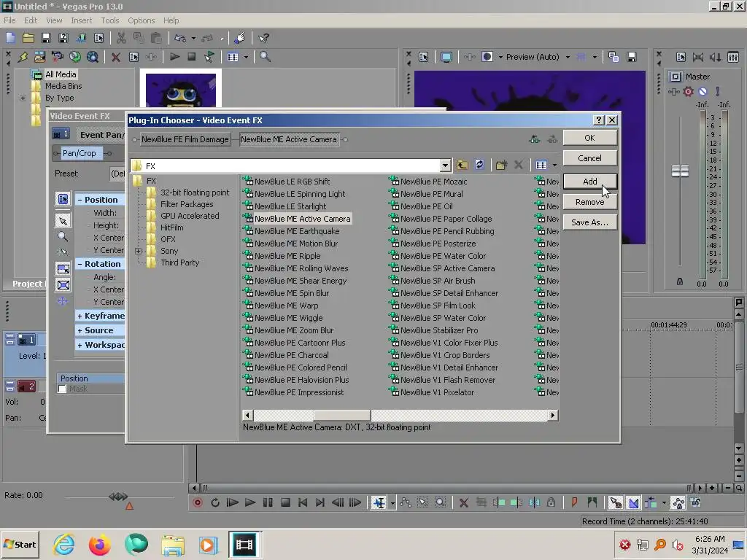Click the Refresh icon in Plug-In Chooser
Screen dimensions: 747x560
pyautogui.click(x=479, y=165)
